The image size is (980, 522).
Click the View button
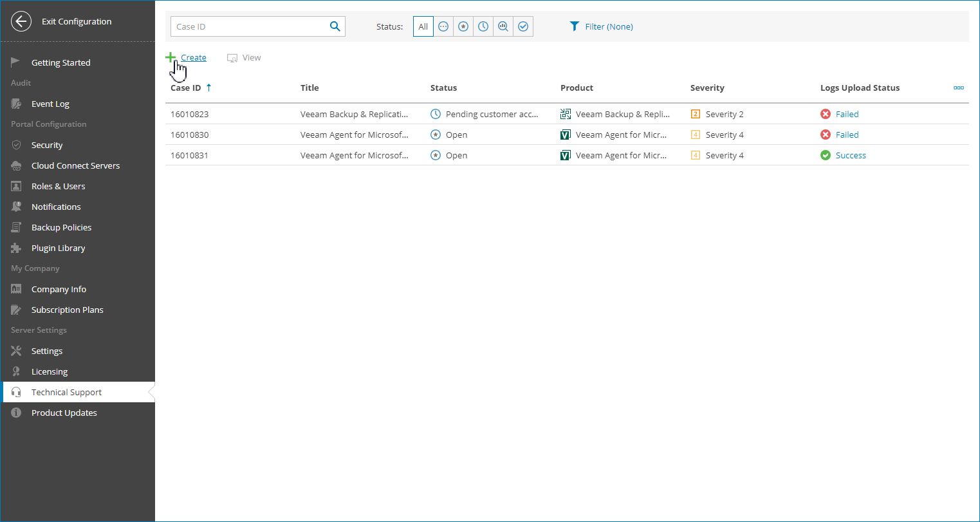(x=245, y=57)
